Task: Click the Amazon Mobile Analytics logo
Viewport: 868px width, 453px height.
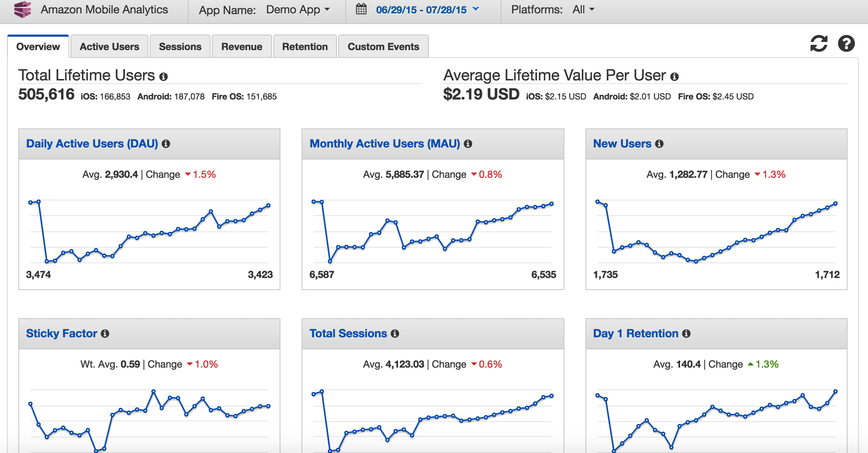Action: (x=23, y=10)
